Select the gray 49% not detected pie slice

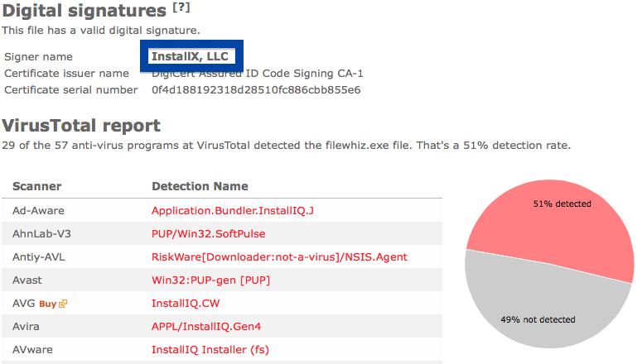[x=540, y=307]
